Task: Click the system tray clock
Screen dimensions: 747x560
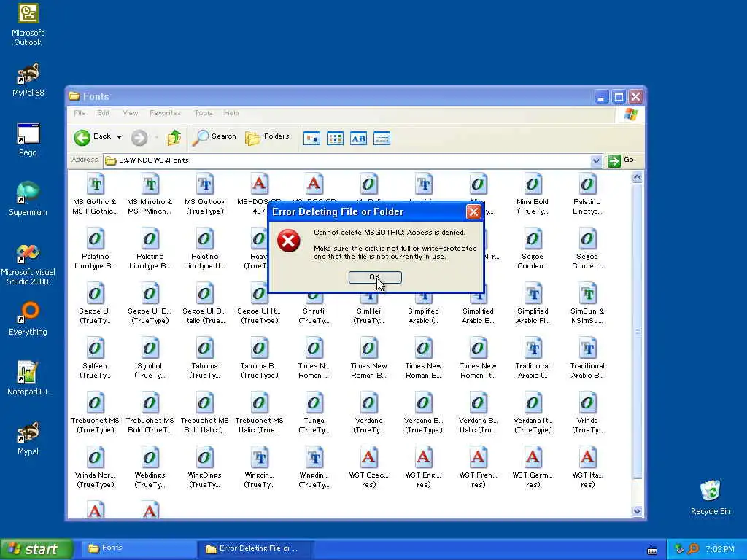Action: [720, 550]
